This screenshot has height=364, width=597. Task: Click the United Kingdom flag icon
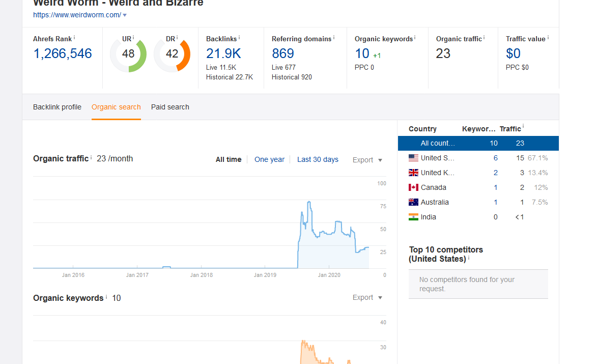[x=413, y=173]
